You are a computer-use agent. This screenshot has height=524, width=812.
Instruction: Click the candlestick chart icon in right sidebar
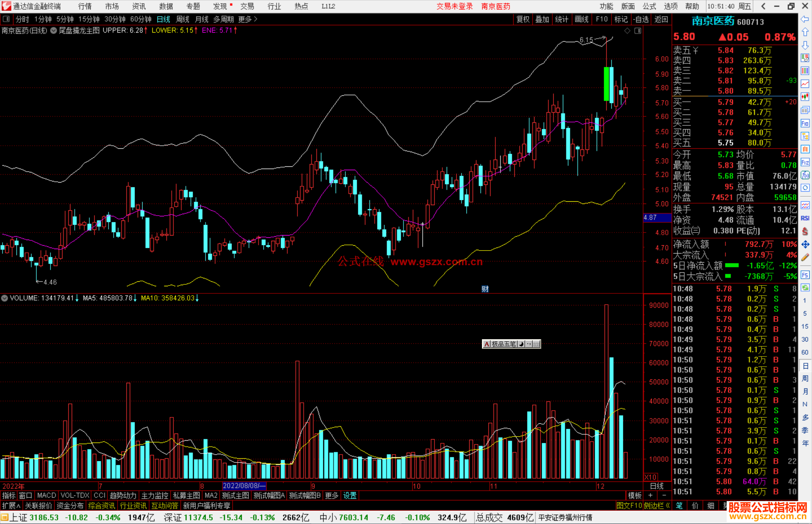point(805,97)
